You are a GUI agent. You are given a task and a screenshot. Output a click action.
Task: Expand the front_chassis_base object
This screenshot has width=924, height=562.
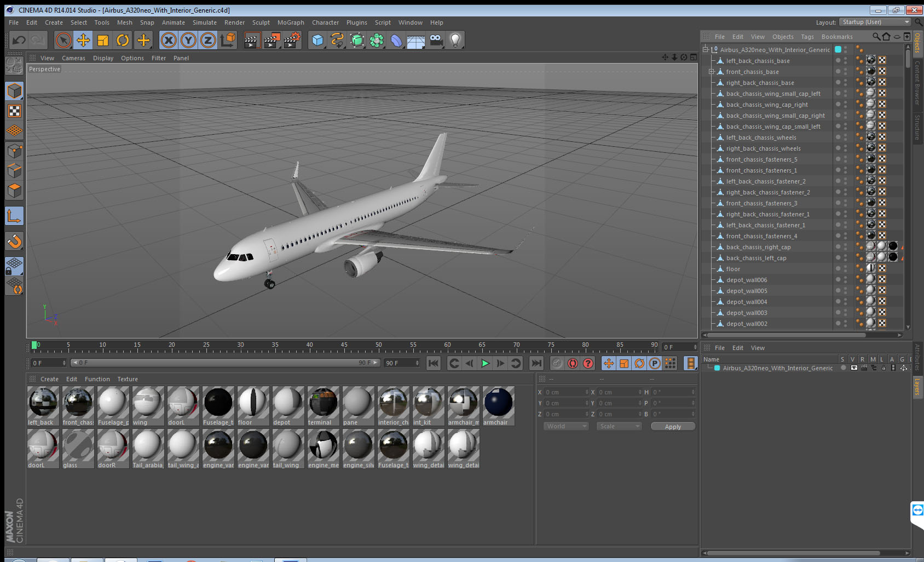coord(712,72)
